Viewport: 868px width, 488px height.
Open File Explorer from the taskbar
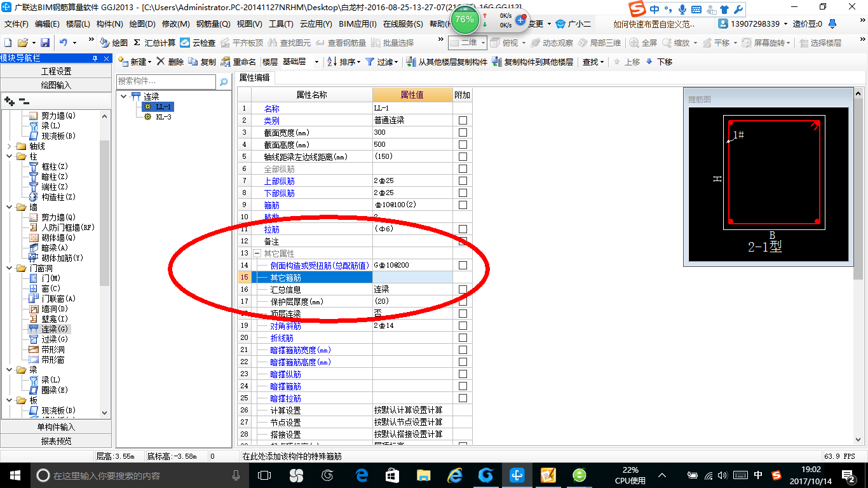423,475
